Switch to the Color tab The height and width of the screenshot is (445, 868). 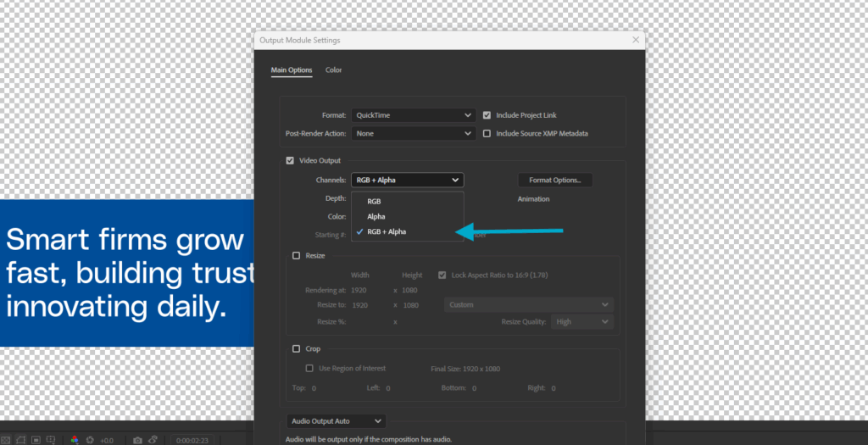(333, 70)
